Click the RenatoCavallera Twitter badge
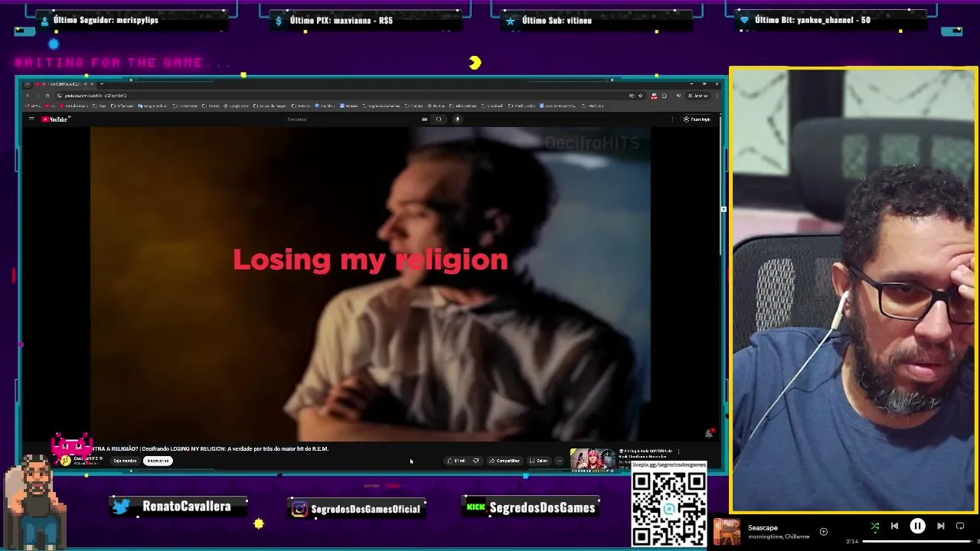This screenshot has height=551, width=980. [x=179, y=507]
